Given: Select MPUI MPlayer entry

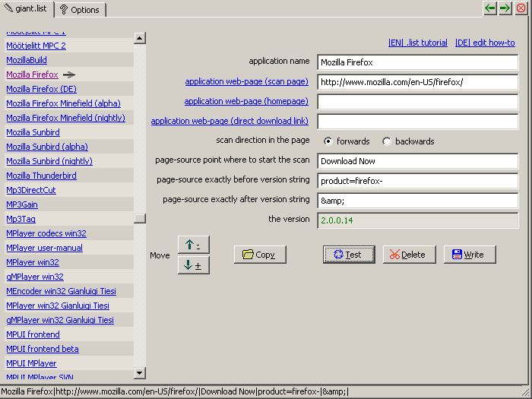Looking at the screenshot, I should [x=32, y=363].
